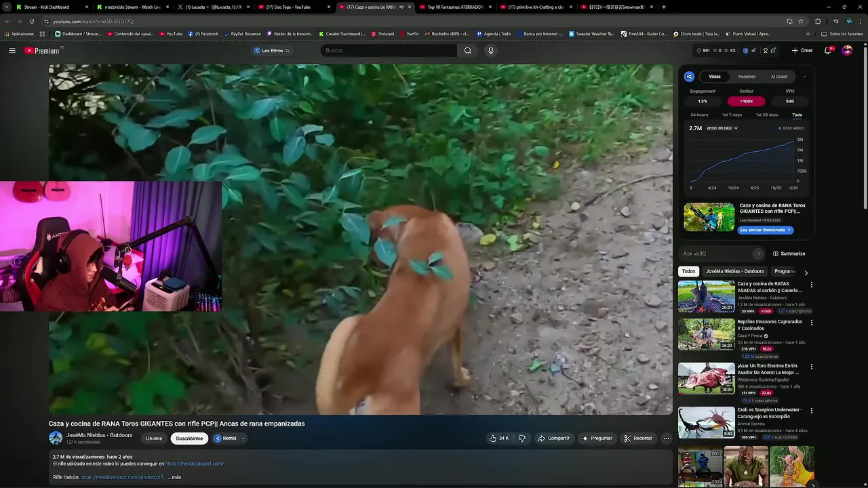Share the video via Compartir
The image size is (868, 488).
tap(554, 439)
